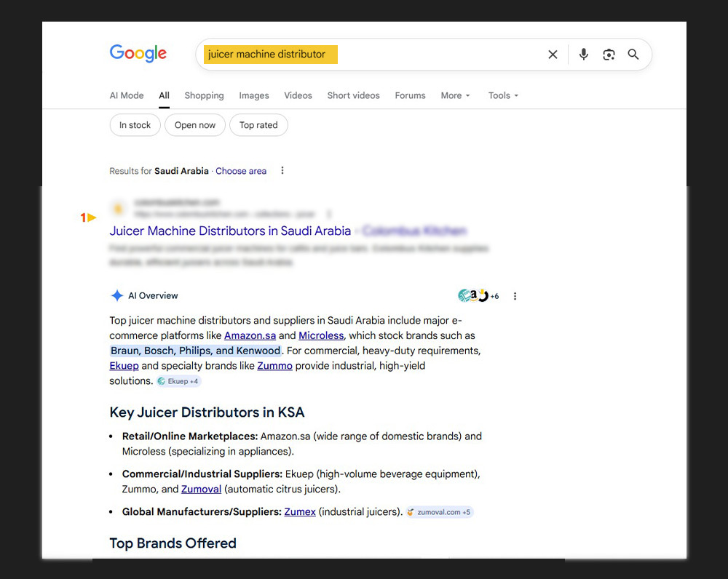Click the Saudi Arabia location text
Image resolution: width=728 pixels, height=579 pixels.
(x=181, y=171)
